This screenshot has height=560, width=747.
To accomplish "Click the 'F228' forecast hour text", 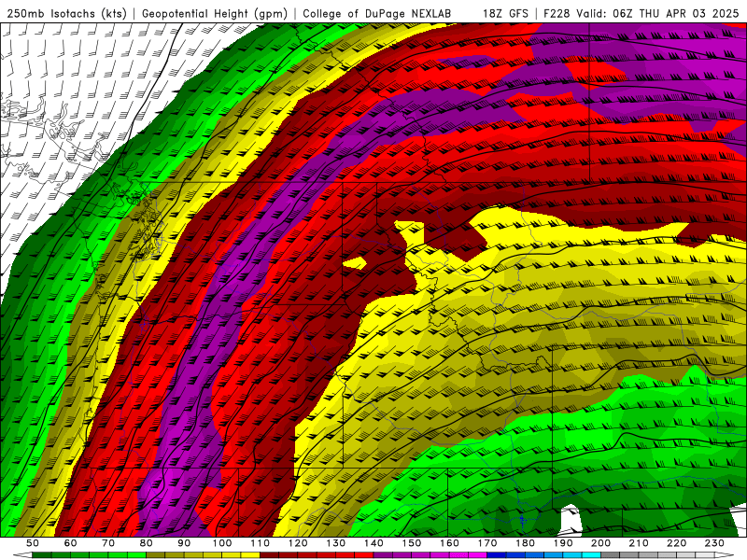I will (x=557, y=13).
